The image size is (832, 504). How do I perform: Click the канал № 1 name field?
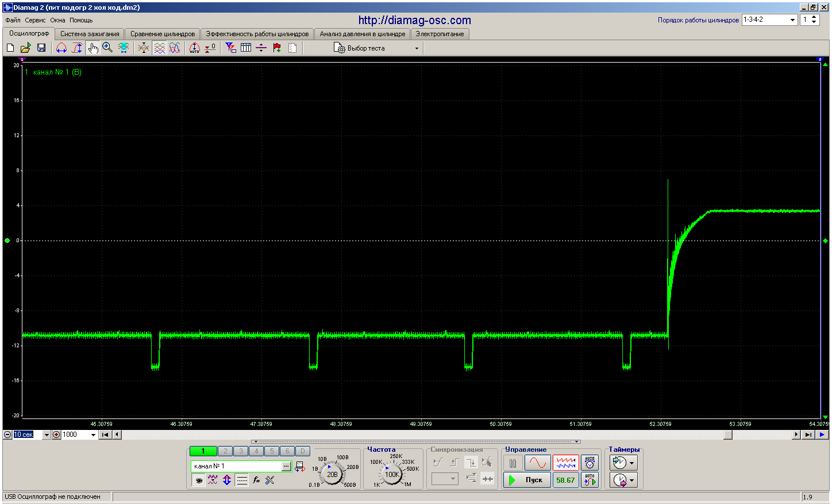pyautogui.click(x=236, y=466)
